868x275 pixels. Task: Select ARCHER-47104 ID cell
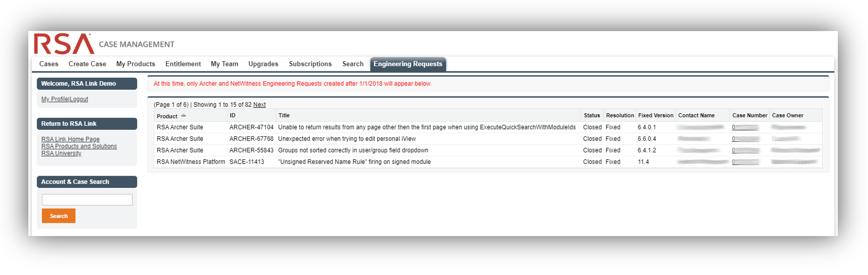tap(251, 127)
